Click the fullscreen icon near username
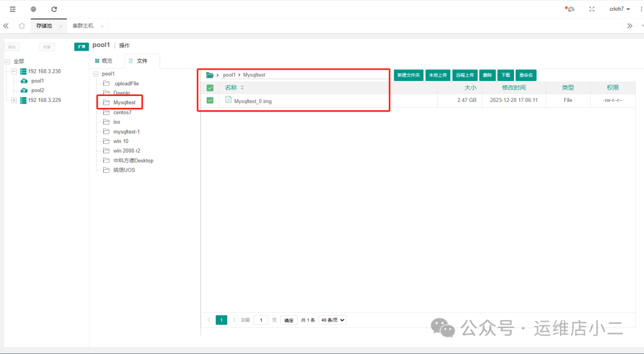This screenshot has height=354, width=644. click(x=592, y=9)
